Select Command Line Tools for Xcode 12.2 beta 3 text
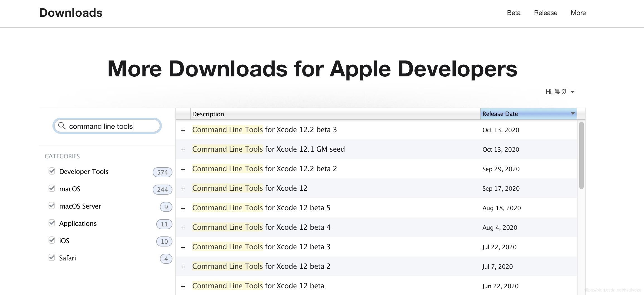This screenshot has height=295, width=644. (265, 130)
